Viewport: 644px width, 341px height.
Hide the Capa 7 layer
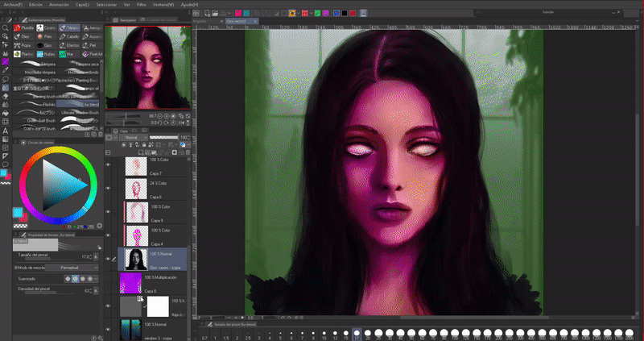[x=108, y=164]
